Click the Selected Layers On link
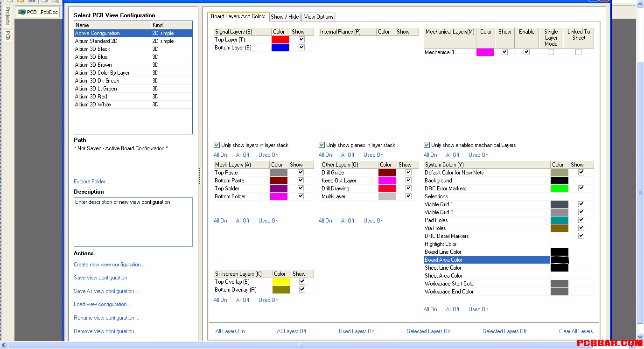 428,331
